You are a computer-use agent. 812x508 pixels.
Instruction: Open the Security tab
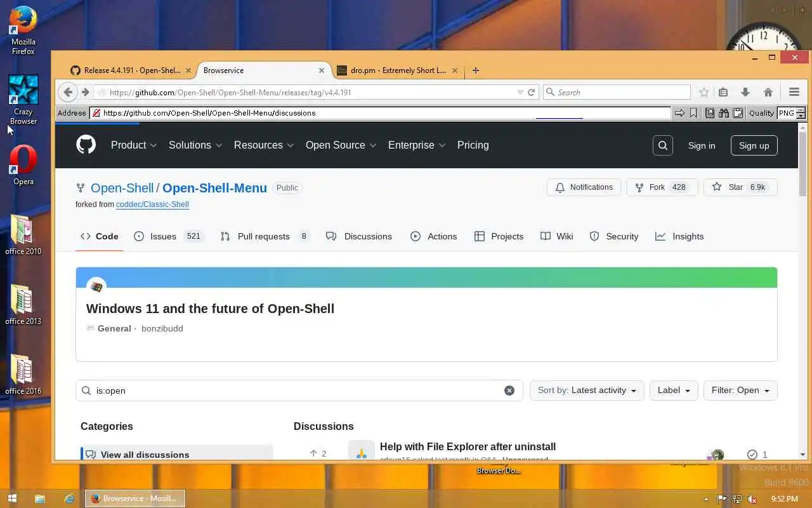pos(613,236)
